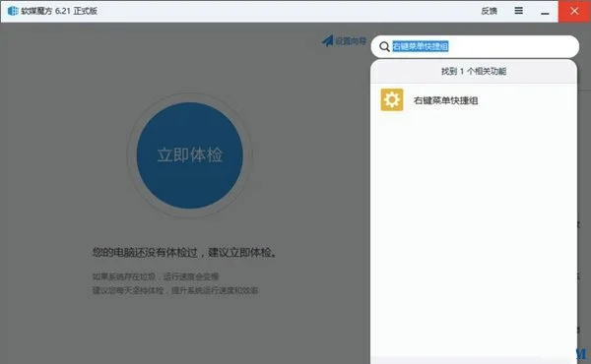This screenshot has width=591, height=364.
Task: Click the magnifier search icon
Action: tap(384, 46)
